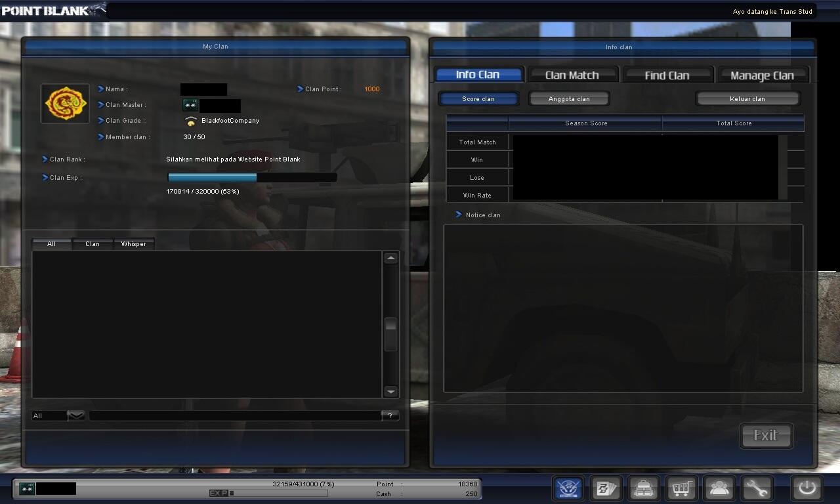Screen dimensions: 840x504
Task: Open the community friends icon
Action: pos(719,488)
